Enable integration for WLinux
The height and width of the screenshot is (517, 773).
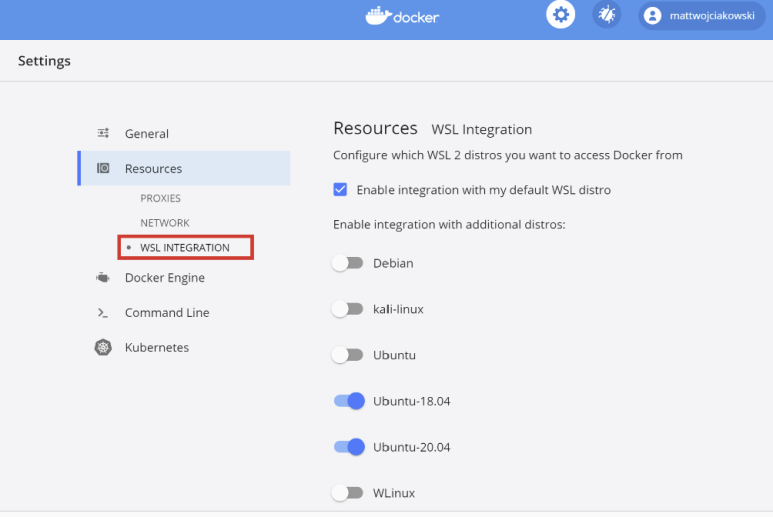pyautogui.click(x=348, y=492)
